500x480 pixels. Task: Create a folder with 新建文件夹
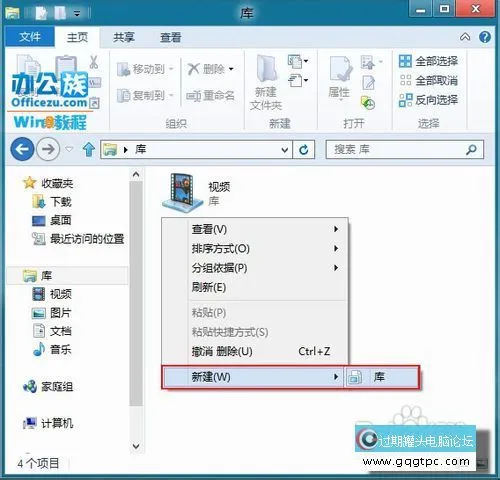[x=266, y=83]
